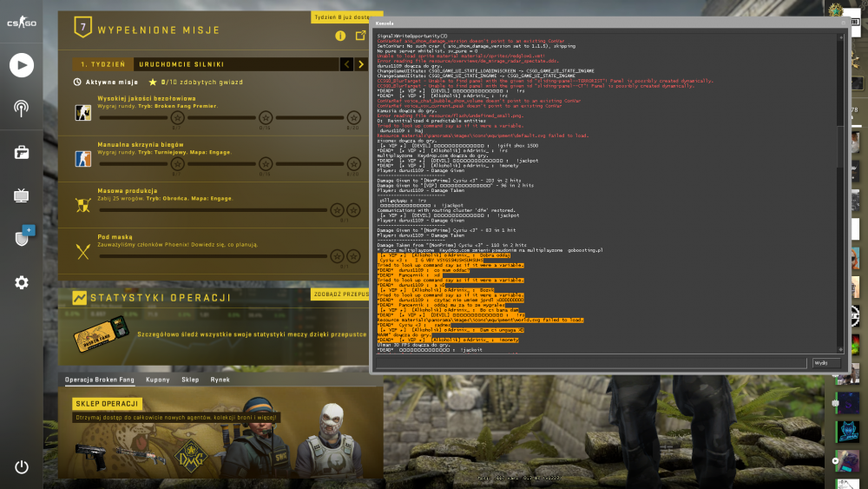
Task: Click the Pod maską crossed knives icon
Action: (83, 251)
